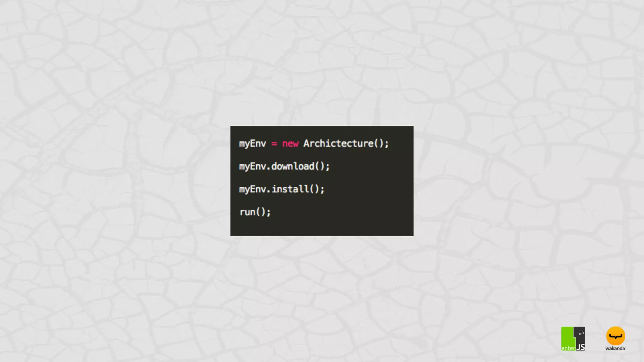Click the white JS letters in logo

[580, 347]
